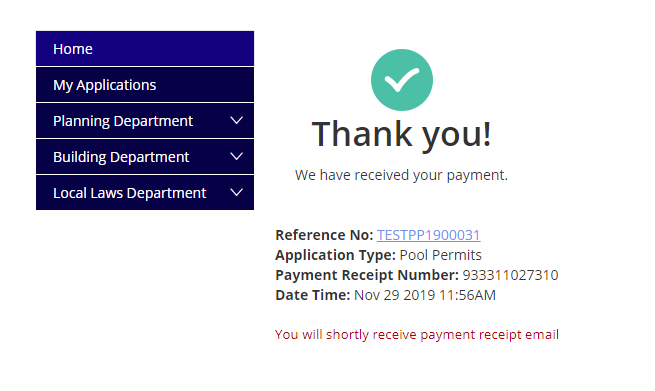Expand the Local Laws Department chevron
Screen dimensions: 655x391
(x=236, y=192)
